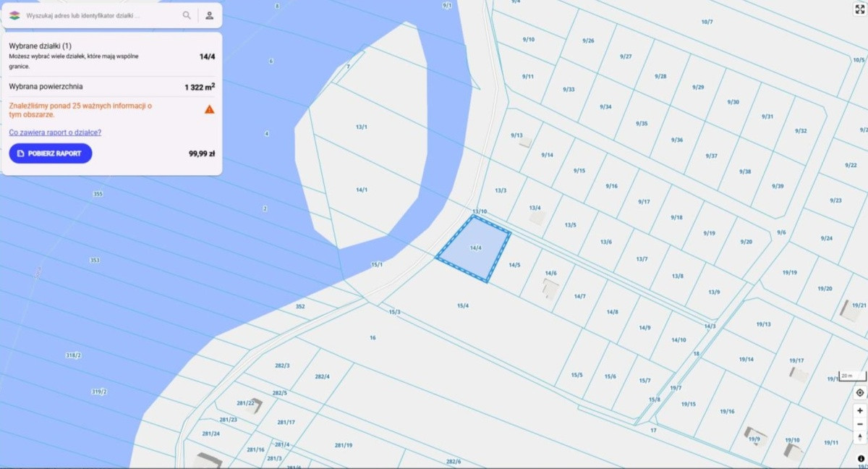Screen dimensions: 868x469
Task: Select parcel 9/26 on the map
Action: click(588, 41)
